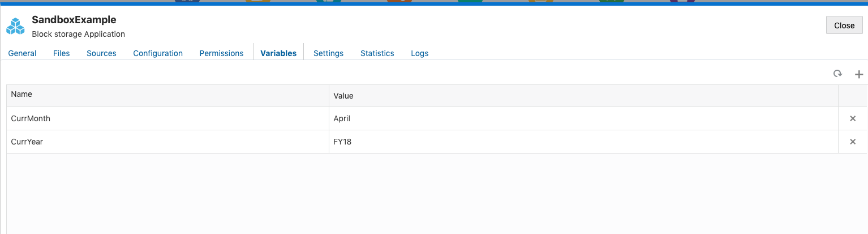
Task: Open the Logs tab
Action: [419, 53]
